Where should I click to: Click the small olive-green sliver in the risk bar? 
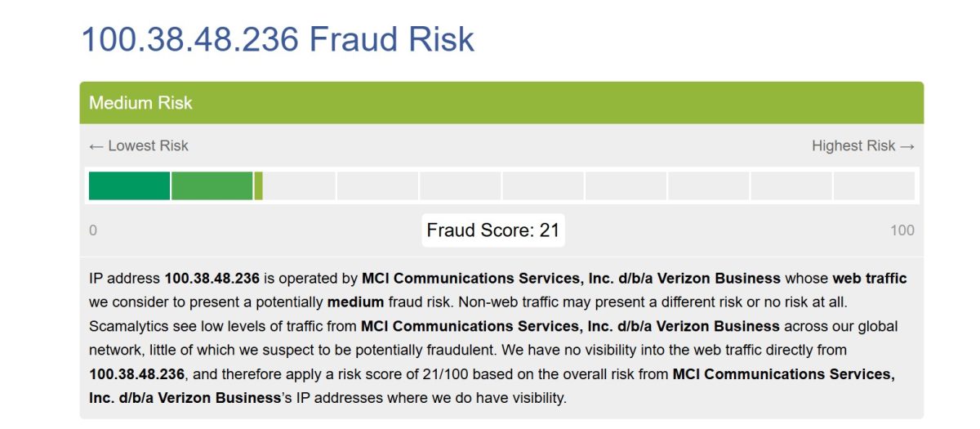(x=258, y=186)
